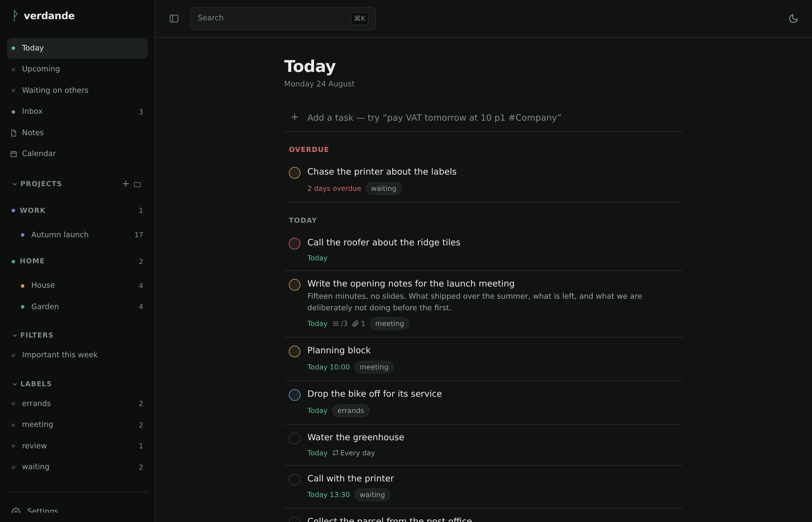Screen dimensions: 812x522
Task: Go to Waiting on others
Action: click(x=77, y=90)
